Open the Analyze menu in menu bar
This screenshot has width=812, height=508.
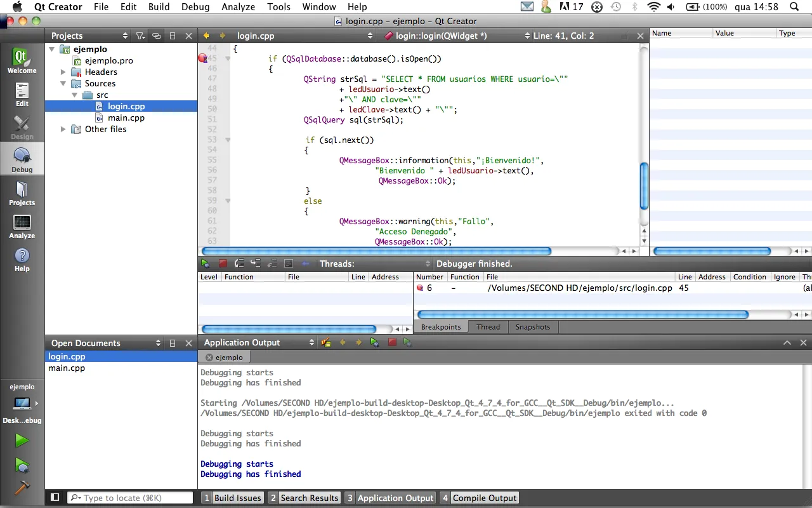(238, 7)
